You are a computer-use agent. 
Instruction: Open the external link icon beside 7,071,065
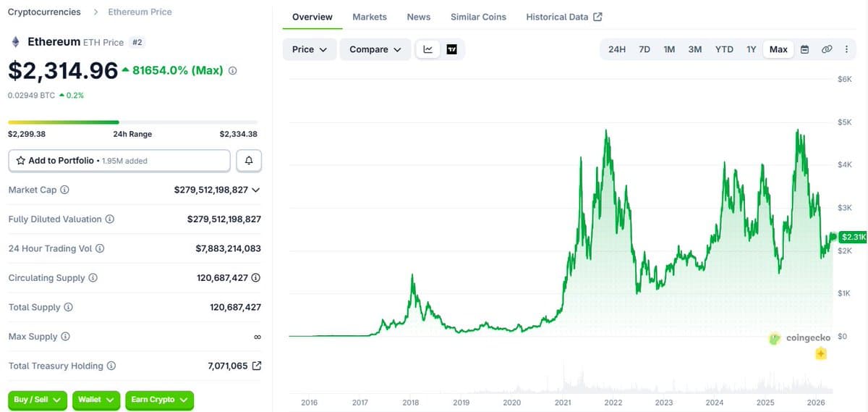(256, 366)
